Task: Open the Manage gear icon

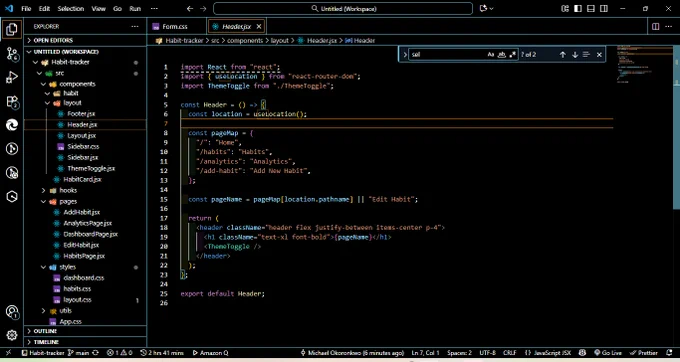Action: coord(12,335)
